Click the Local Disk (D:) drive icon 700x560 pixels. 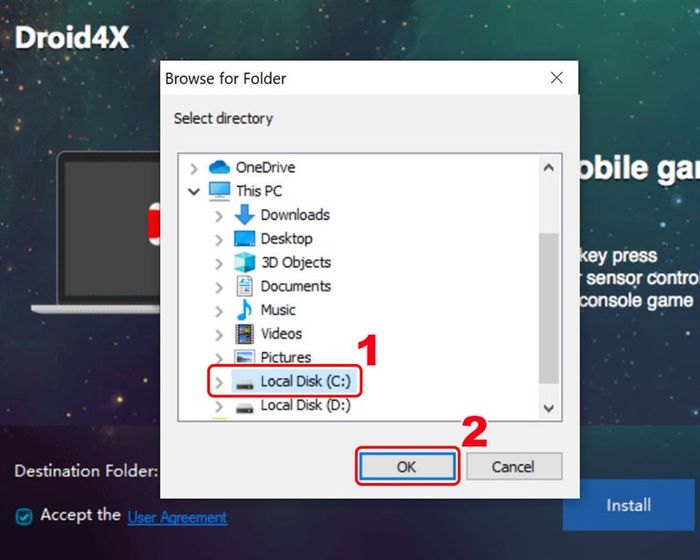[245, 407]
